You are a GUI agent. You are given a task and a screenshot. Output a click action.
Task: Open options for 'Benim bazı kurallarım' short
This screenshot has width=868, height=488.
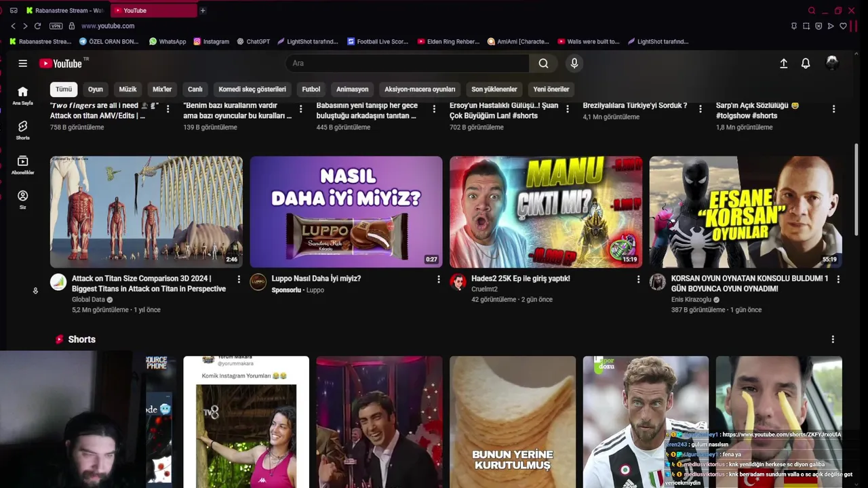tap(301, 108)
